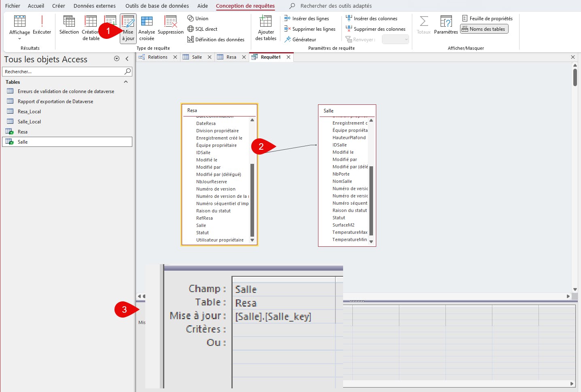Viewport: 581px width, 392px height.
Task: Click the Critères cell in grid
Action: pyautogui.click(x=284, y=330)
